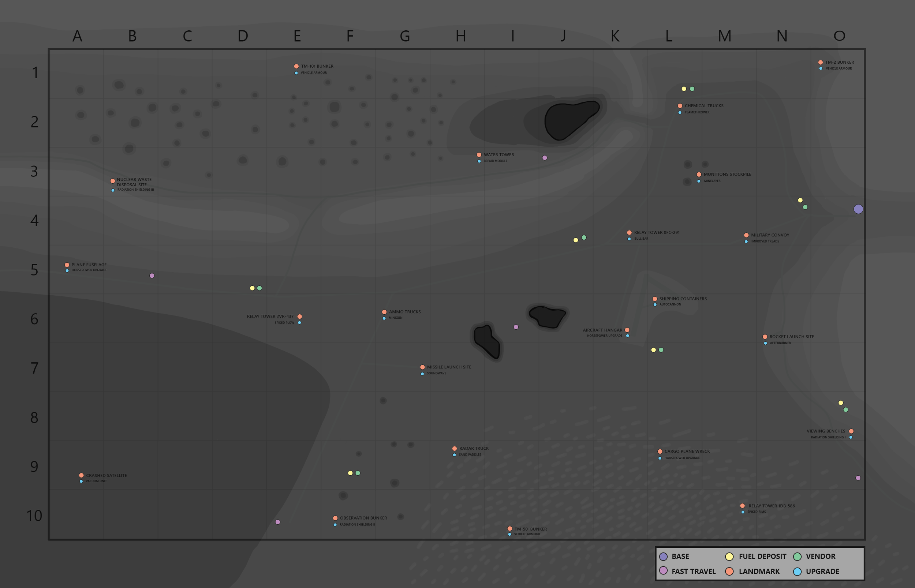Click the Fast Travel legend label
The width and height of the screenshot is (915, 588).
click(x=694, y=571)
